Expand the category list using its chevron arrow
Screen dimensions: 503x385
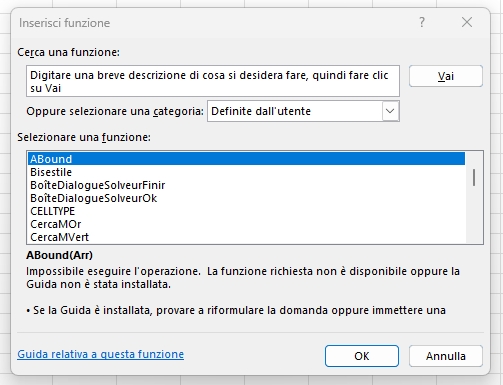(x=390, y=111)
